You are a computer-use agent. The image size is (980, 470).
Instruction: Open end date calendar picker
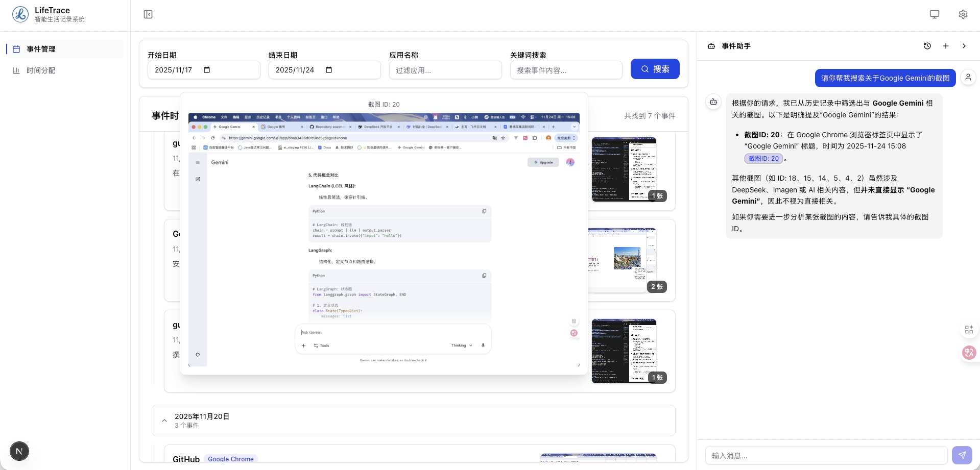pos(328,70)
